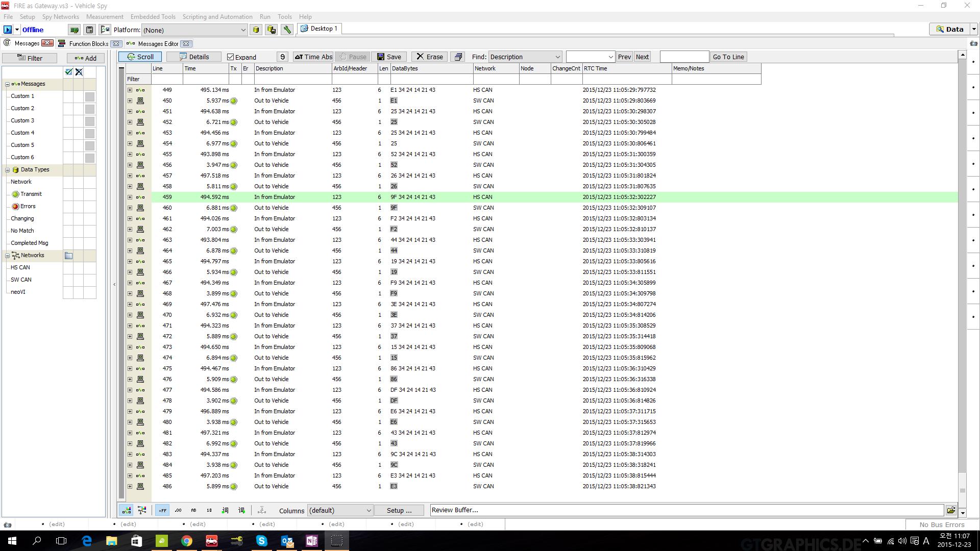The width and height of the screenshot is (980, 551).
Task: Click the wrench setup tool icon in the toolbar
Action: point(287,30)
